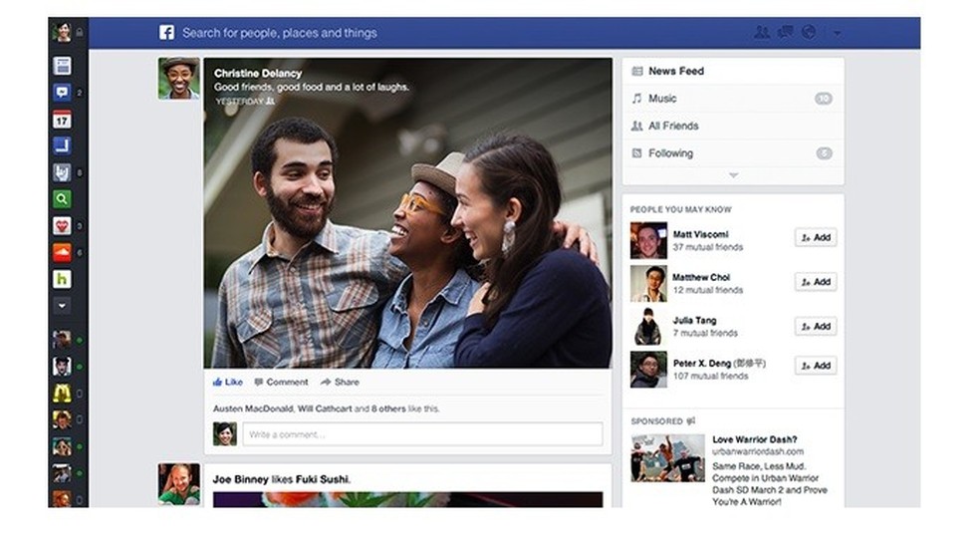Viewport: 980px width, 550px height.
Task: Open chat with first friend in sidebar
Action: (62, 340)
